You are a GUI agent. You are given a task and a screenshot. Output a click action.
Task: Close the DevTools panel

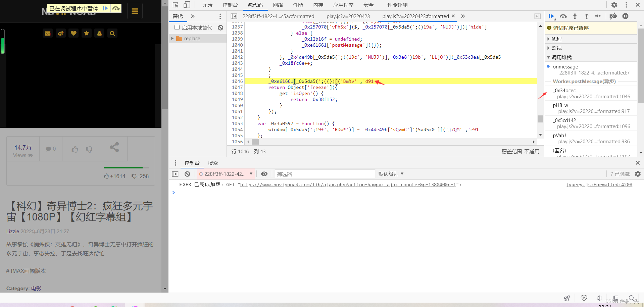638,5
